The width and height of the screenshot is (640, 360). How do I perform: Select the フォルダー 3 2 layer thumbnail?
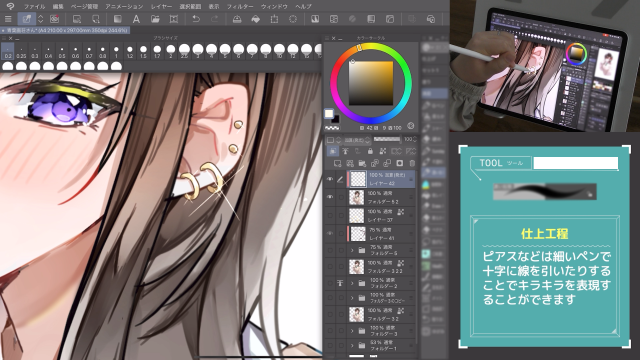tap(356, 314)
